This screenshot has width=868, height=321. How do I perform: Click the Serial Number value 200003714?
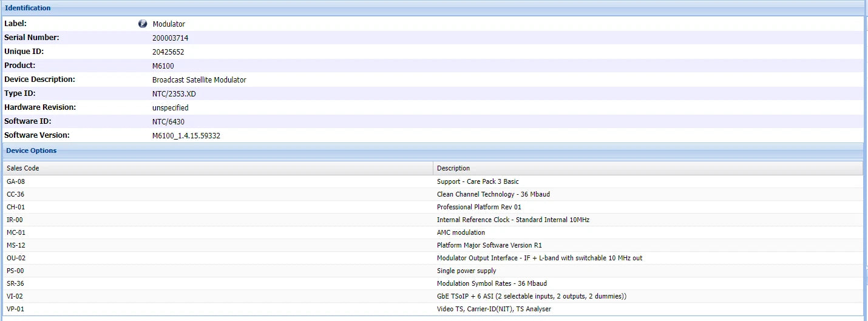171,38
